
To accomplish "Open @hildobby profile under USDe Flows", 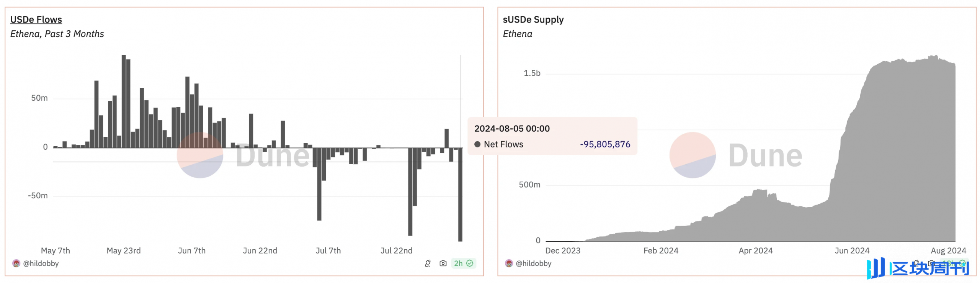I will (41, 263).
